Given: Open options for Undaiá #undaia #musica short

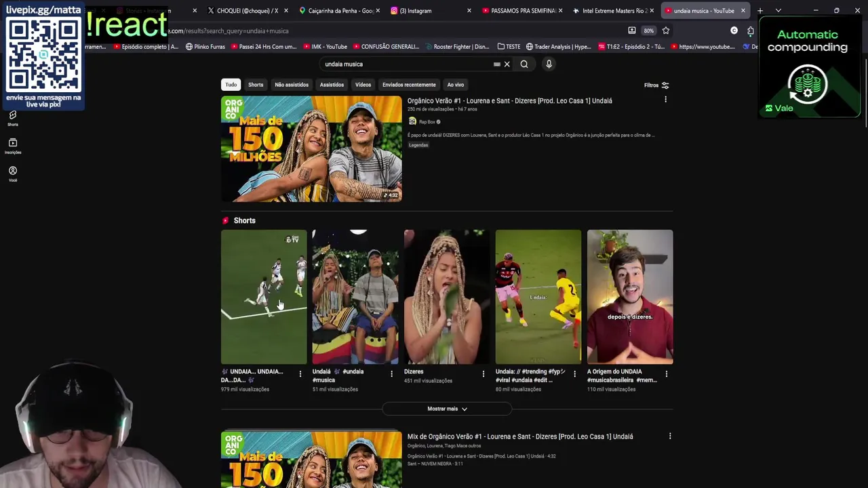Looking at the screenshot, I should [391, 373].
